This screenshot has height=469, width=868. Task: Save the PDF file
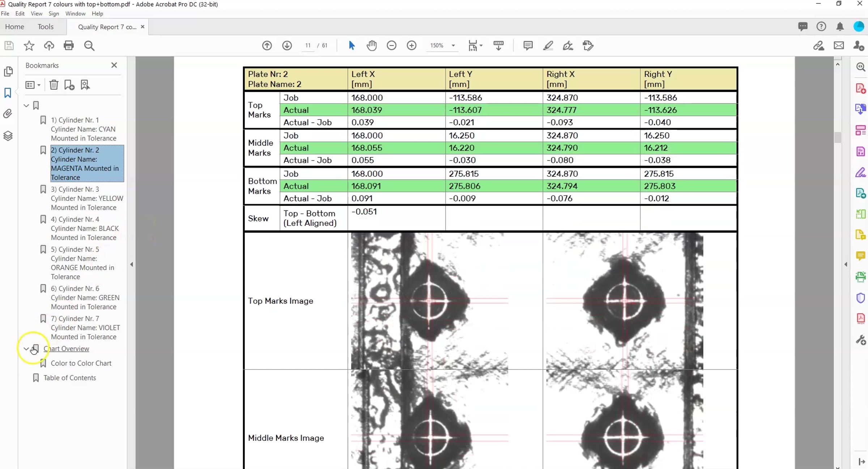(x=9, y=46)
